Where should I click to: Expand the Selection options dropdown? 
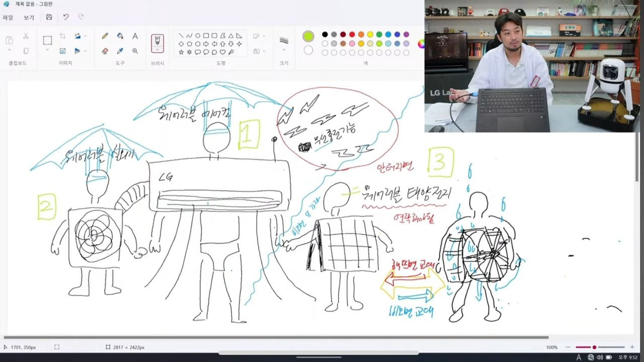coord(47,50)
